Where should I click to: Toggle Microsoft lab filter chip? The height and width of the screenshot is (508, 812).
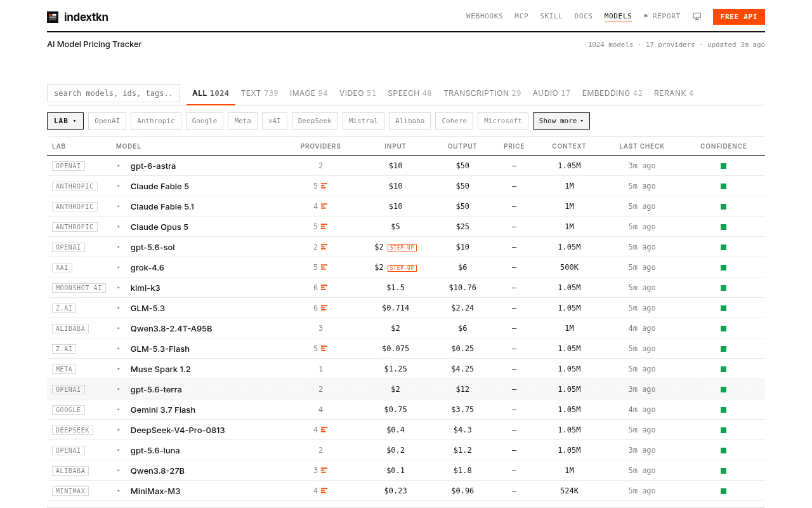pyautogui.click(x=503, y=121)
